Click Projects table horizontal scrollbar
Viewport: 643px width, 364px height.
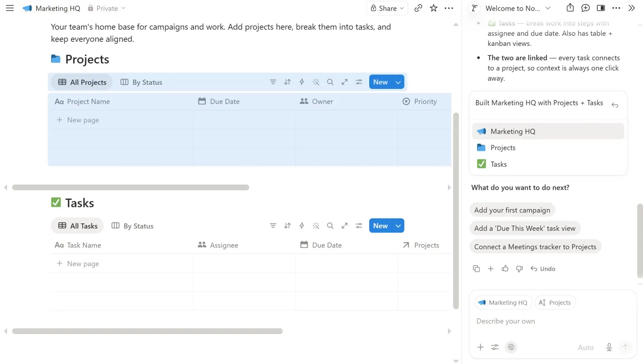pyautogui.click(x=131, y=188)
